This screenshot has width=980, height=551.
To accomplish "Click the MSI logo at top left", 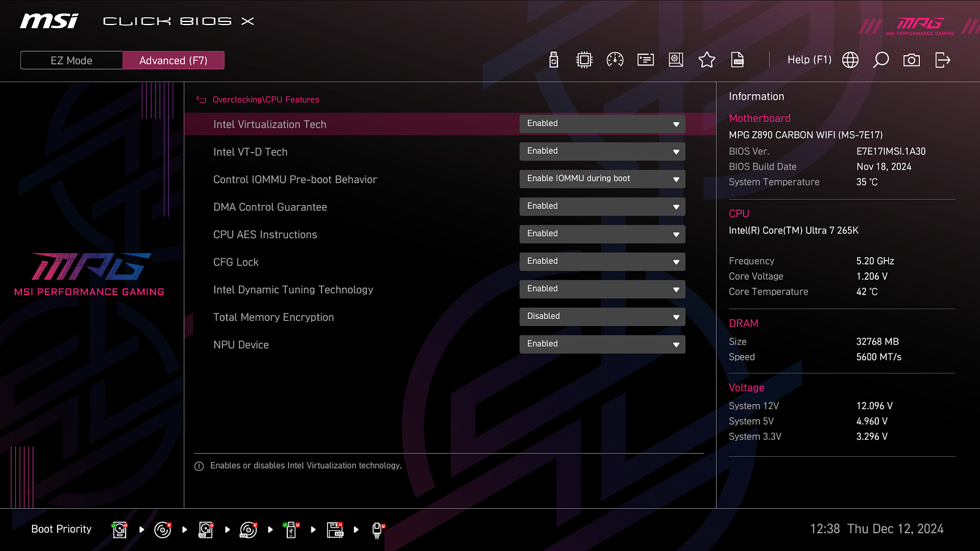I will (x=49, y=21).
